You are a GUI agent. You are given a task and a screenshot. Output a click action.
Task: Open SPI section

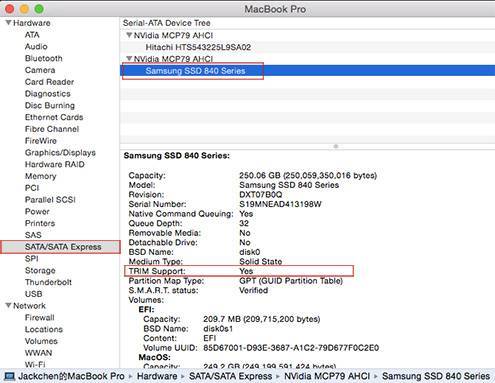click(31, 259)
